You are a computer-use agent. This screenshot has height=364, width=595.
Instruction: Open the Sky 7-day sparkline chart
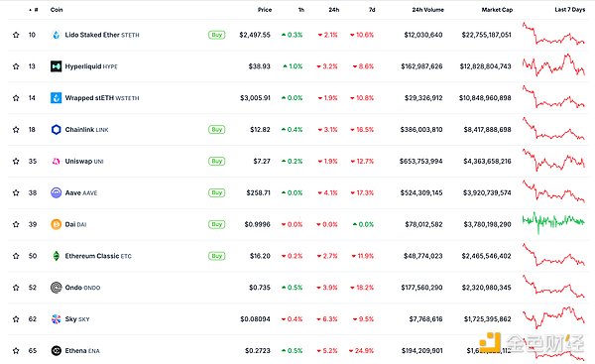click(x=553, y=317)
